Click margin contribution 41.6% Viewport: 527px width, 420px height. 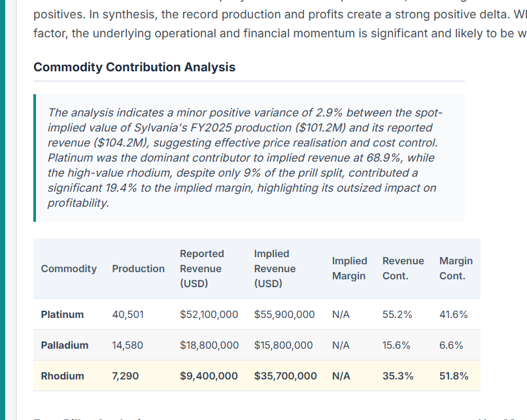[453, 315]
